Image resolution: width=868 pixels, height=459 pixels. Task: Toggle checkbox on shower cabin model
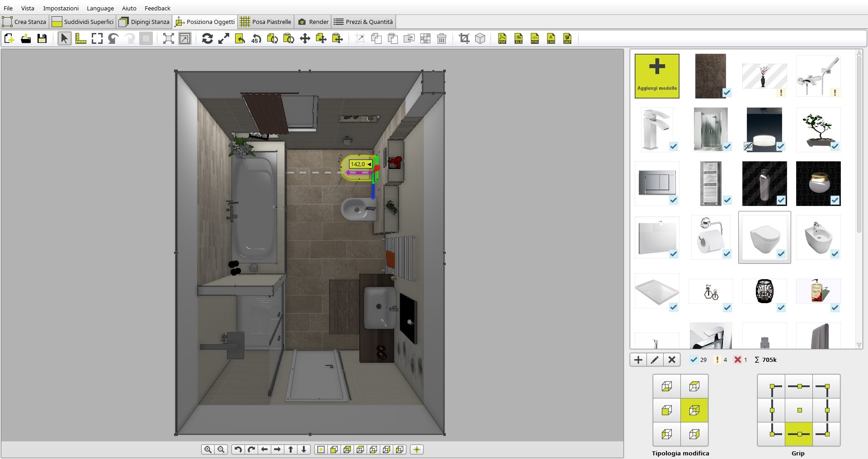coord(727,146)
